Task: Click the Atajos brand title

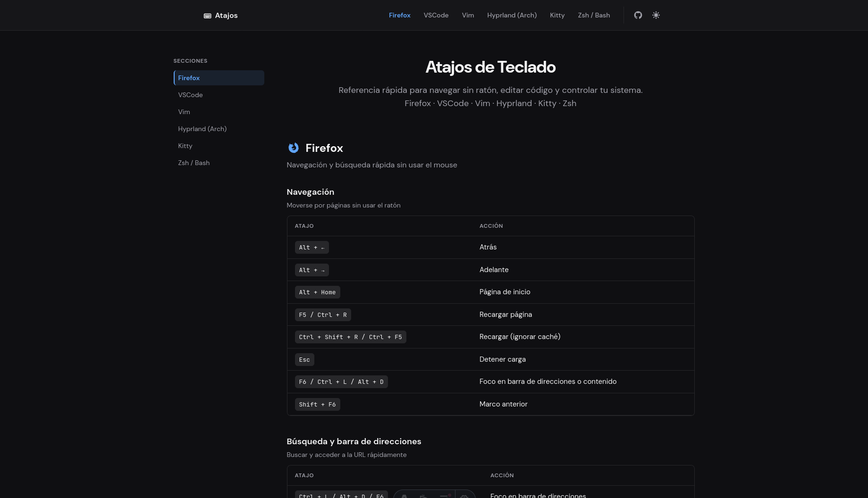Action: (226, 15)
